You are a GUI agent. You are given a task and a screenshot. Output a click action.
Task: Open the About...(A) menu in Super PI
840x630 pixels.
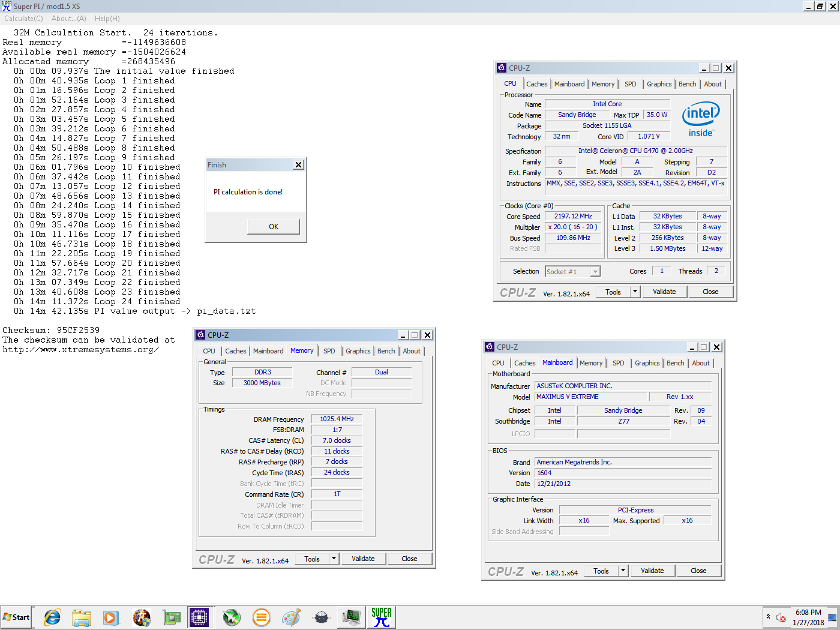69,19
